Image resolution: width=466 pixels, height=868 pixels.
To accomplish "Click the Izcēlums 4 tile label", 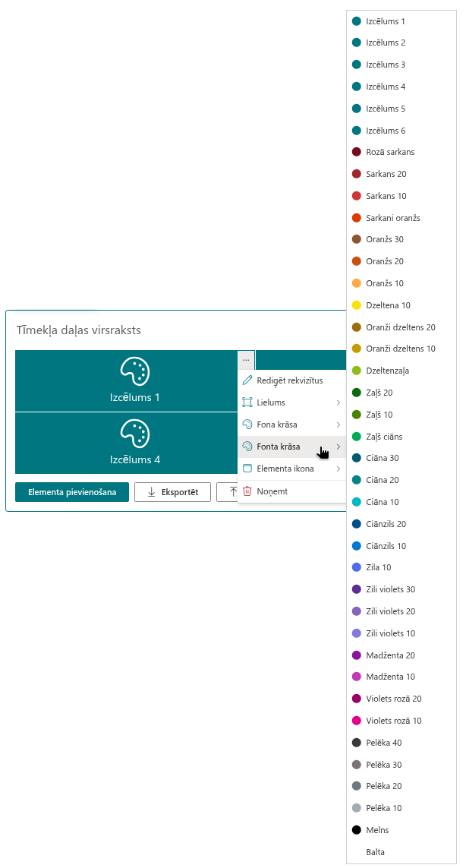I will point(135,460).
